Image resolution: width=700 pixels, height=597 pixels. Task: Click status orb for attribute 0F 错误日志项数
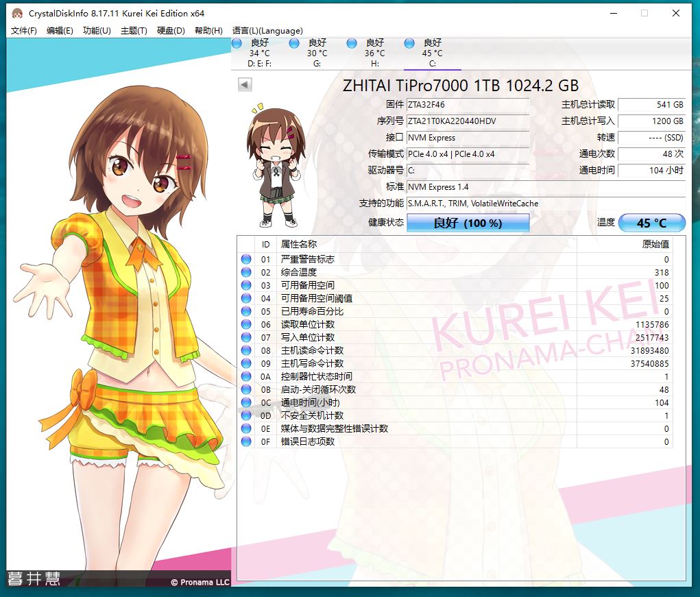pyautogui.click(x=246, y=441)
